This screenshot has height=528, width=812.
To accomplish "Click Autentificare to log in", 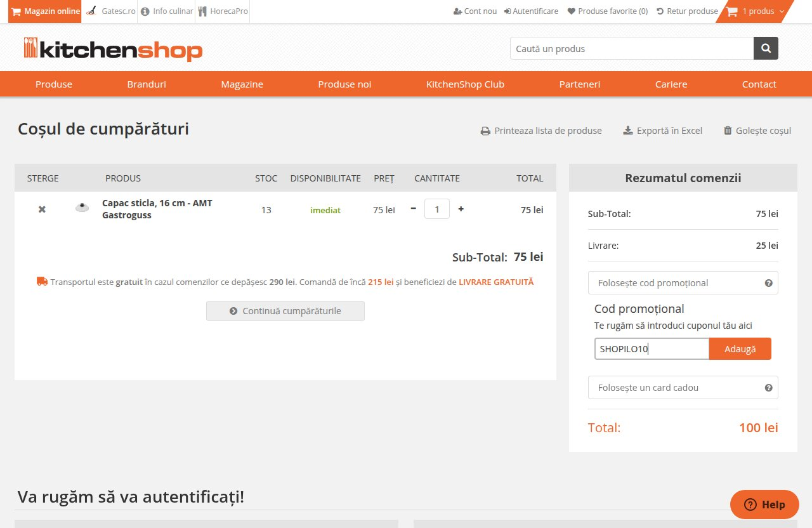I will 531,11.
